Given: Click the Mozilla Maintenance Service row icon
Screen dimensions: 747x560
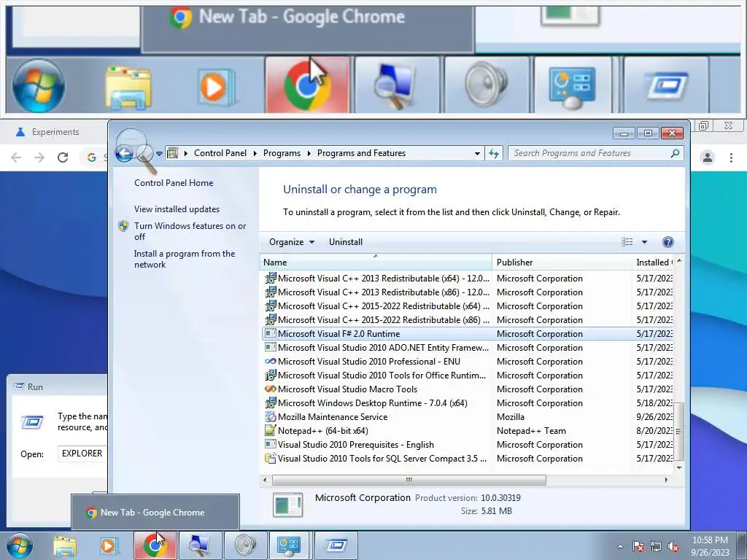Looking at the screenshot, I should [270, 416].
